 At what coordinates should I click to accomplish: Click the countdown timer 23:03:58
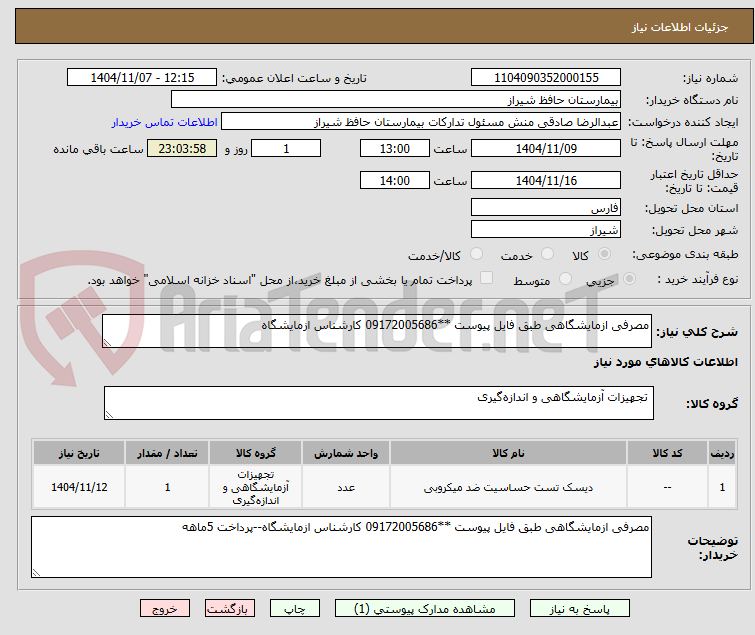tap(182, 148)
